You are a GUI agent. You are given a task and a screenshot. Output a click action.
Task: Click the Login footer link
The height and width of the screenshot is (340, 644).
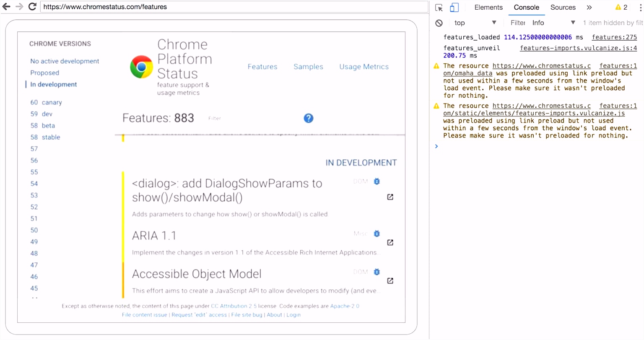(x=293, y=315)
